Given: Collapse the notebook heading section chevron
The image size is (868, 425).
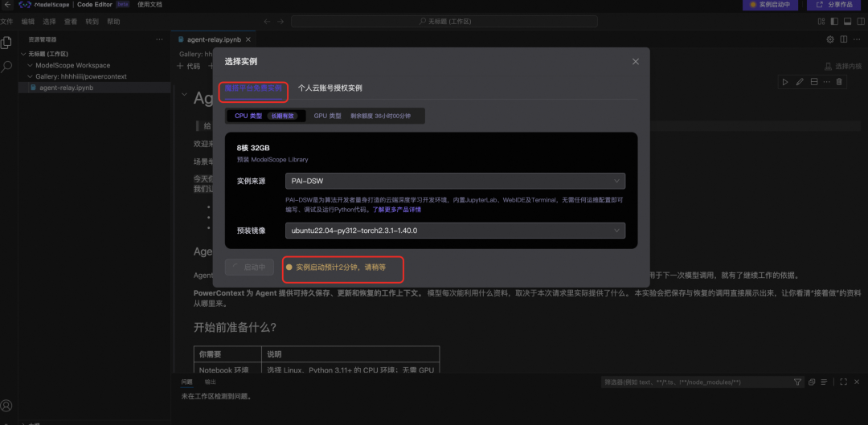Looking at the screenshot, I should click(x=184, y=95).
